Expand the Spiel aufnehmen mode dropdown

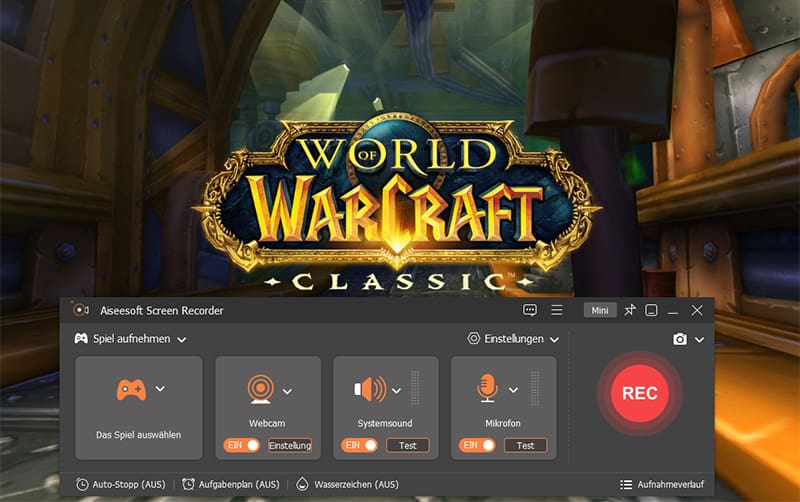(182, 340)
